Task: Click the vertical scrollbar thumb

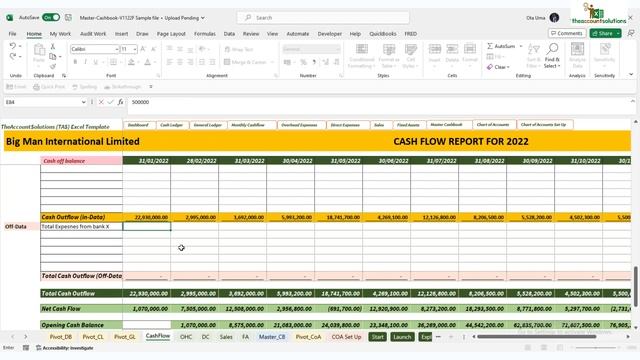Action: click(636, 286)
